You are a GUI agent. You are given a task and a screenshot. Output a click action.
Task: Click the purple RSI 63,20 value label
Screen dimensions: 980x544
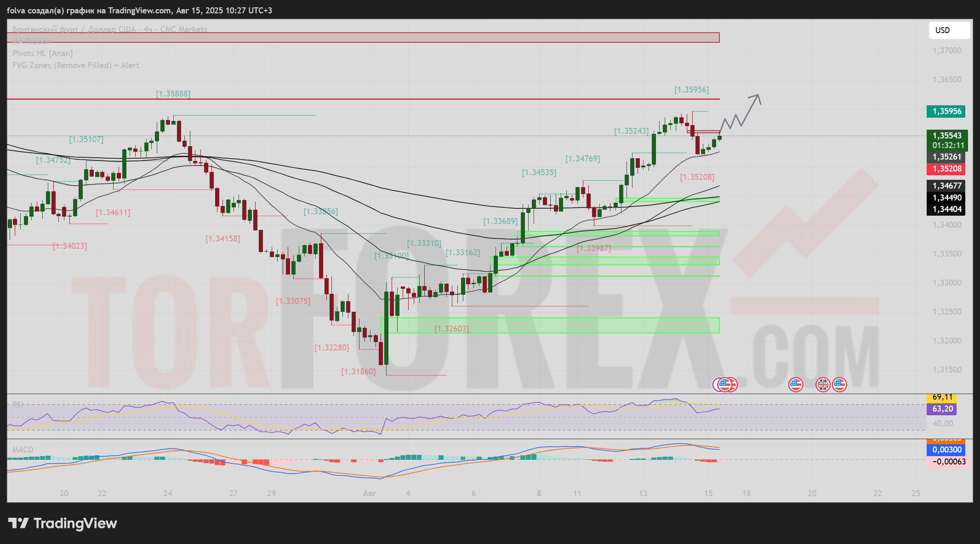tap(942, 409)
